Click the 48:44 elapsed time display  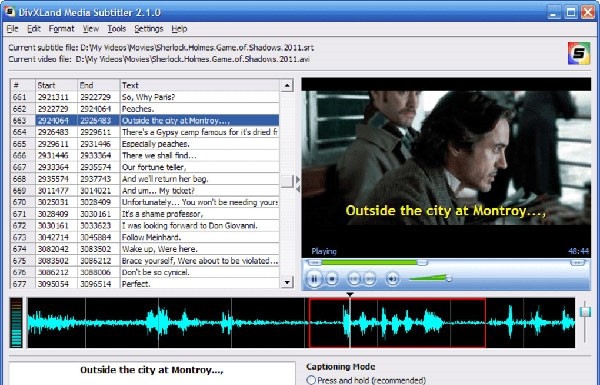pos(578,251)
